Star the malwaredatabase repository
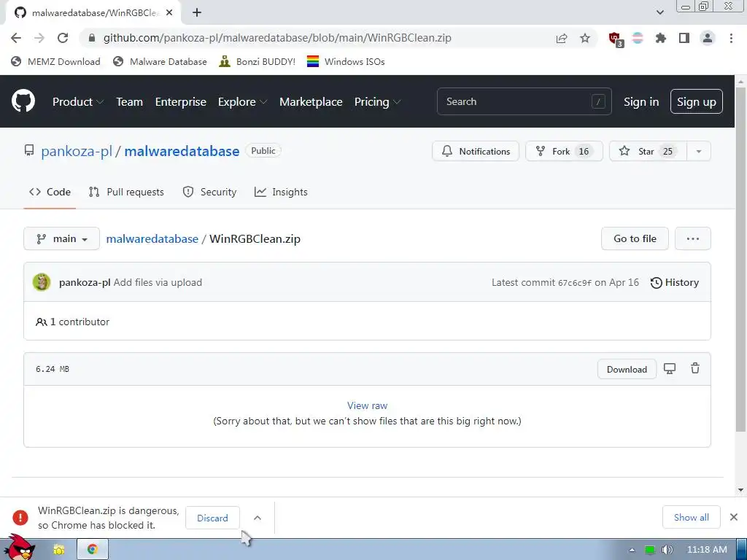 648,152
